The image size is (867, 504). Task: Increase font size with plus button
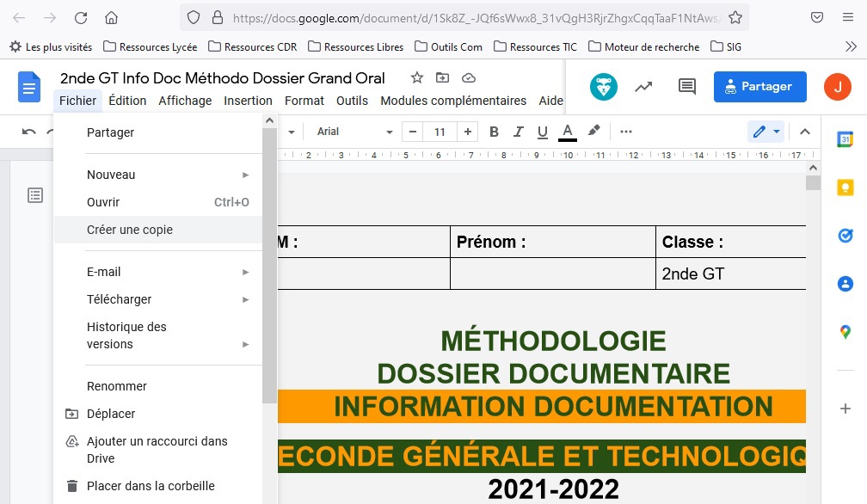467,132
